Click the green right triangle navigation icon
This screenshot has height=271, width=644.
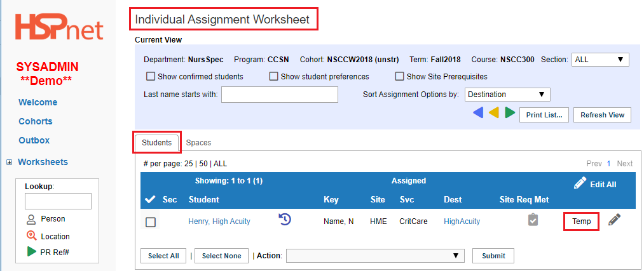point(510,113)
